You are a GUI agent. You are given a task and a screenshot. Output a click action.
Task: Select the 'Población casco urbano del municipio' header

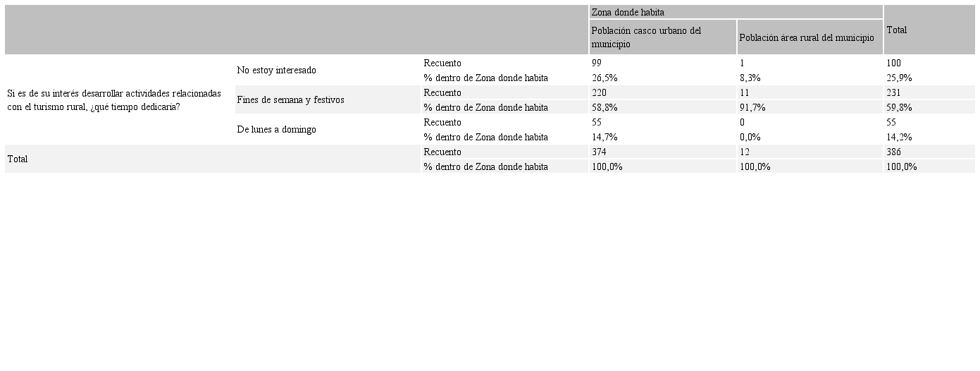pos(646,37)
